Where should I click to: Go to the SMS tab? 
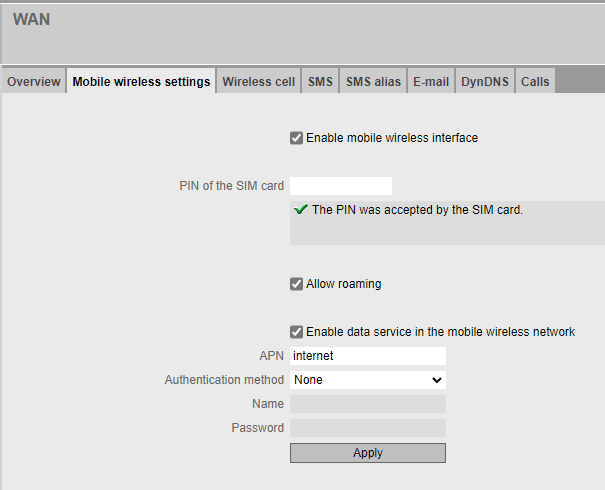[x=320, y=82]
